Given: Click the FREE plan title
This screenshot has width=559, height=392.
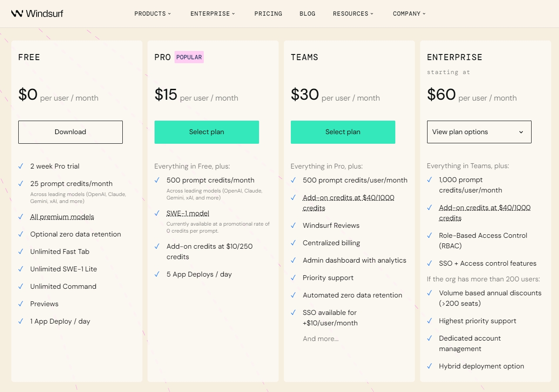Looking at the screenshot, I should [x=29, y=57].
